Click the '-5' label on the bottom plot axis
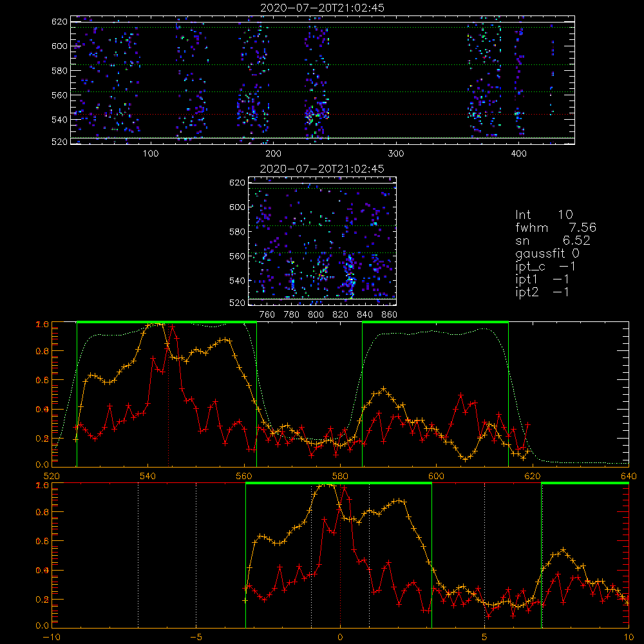The width and height of the screenshot is (644, 644). point(196,638)
